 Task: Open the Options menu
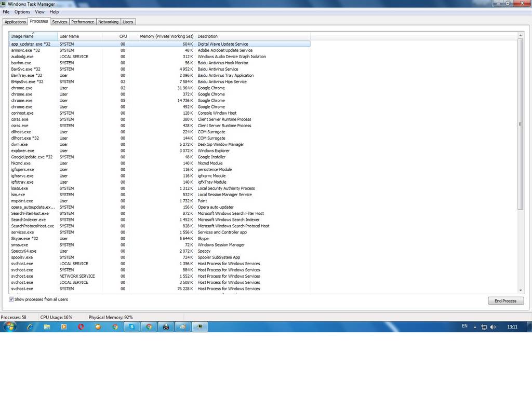[x=22, y=12]
